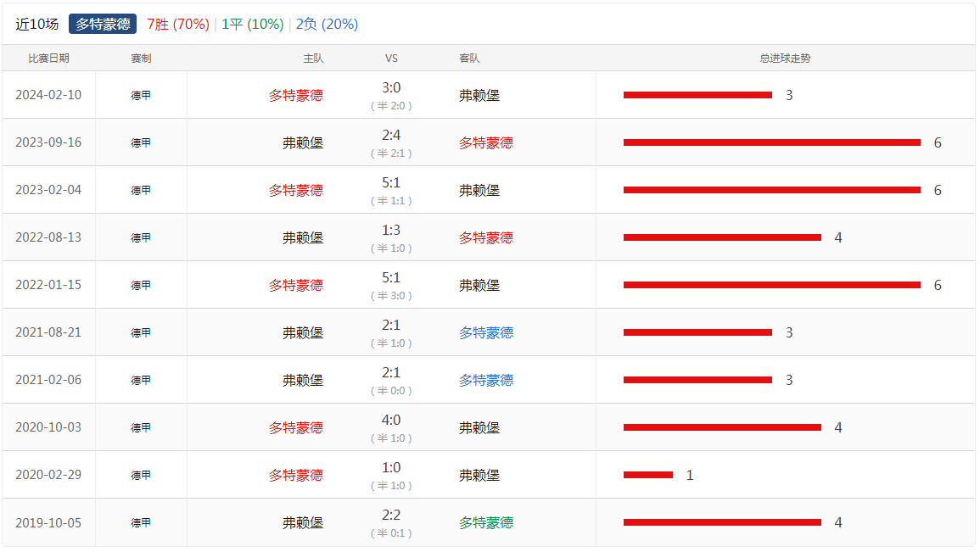Viewport: 980px width, 552px height.
Task: Click the 近10场 heading label
Action: (x=36, y=25)
